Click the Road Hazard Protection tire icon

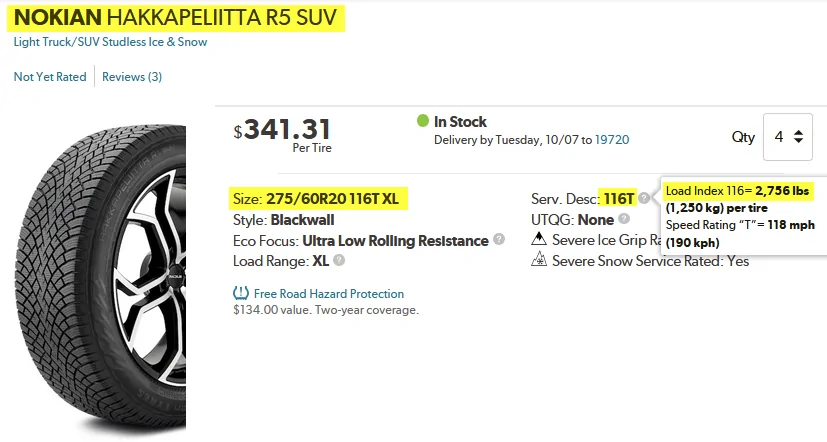coord(240,294)
